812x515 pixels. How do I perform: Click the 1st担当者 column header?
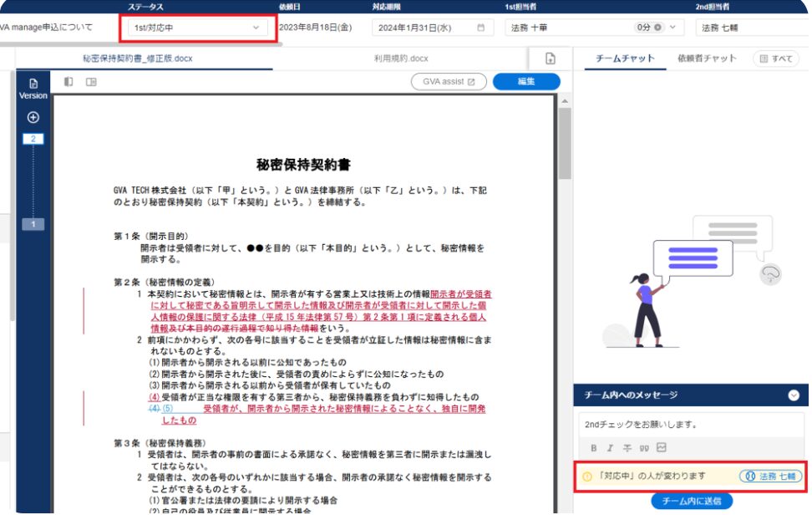[x=520, y=7]
